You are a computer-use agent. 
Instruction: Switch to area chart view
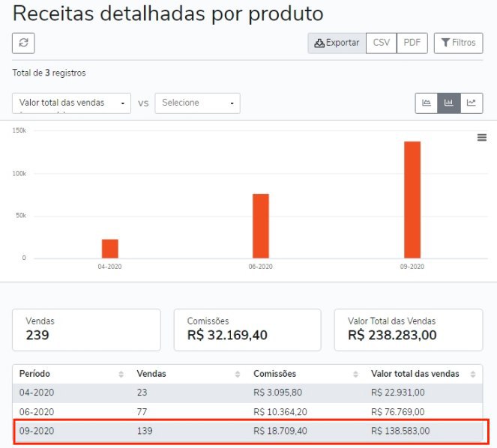(x=427, y=103)
